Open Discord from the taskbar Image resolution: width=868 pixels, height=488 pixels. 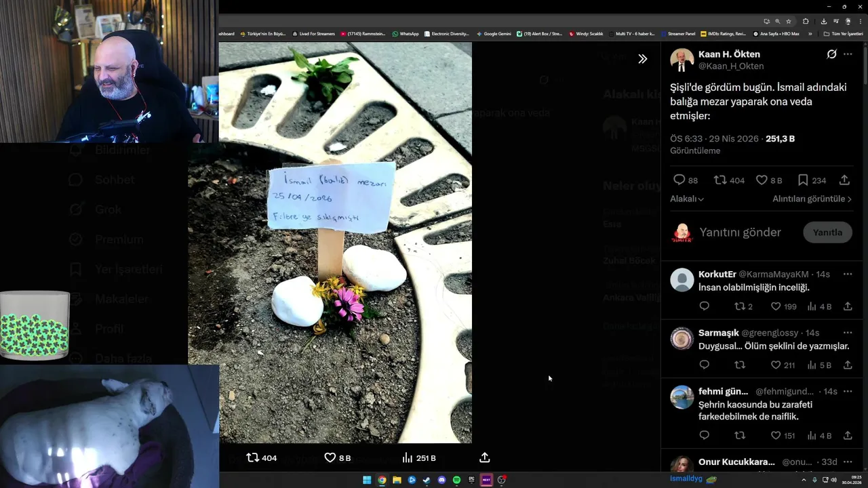point(441,480)
